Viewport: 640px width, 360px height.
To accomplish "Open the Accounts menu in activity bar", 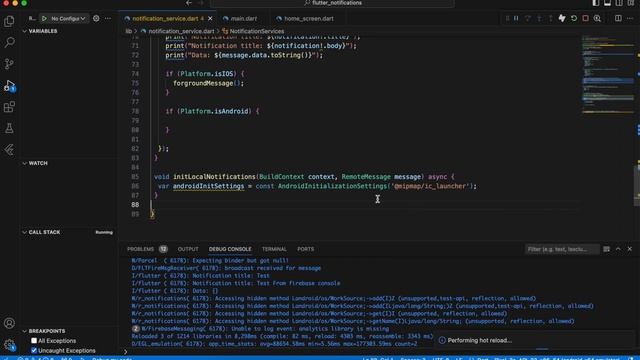I will 9,323.
